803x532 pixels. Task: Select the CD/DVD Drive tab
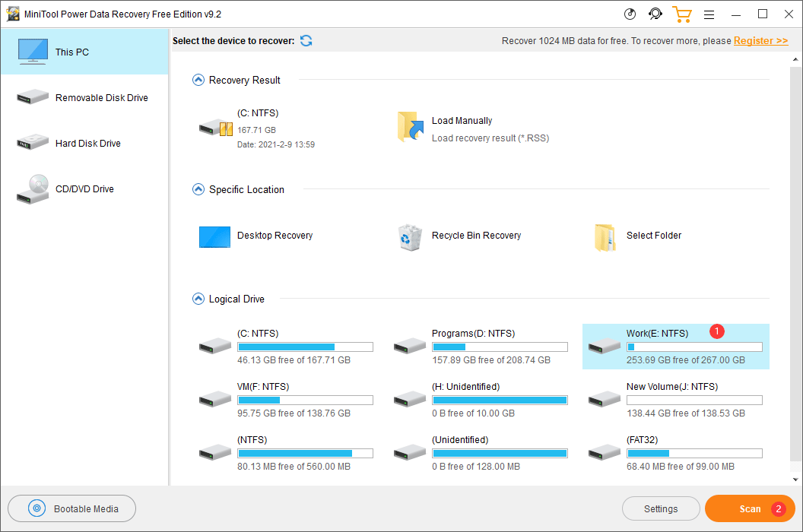84,189
